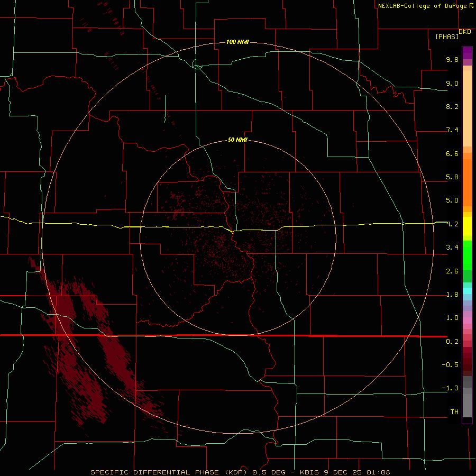Click the 3.4 scale value
The height and width of the screenshot is (476, 476).
pos(452,248)
